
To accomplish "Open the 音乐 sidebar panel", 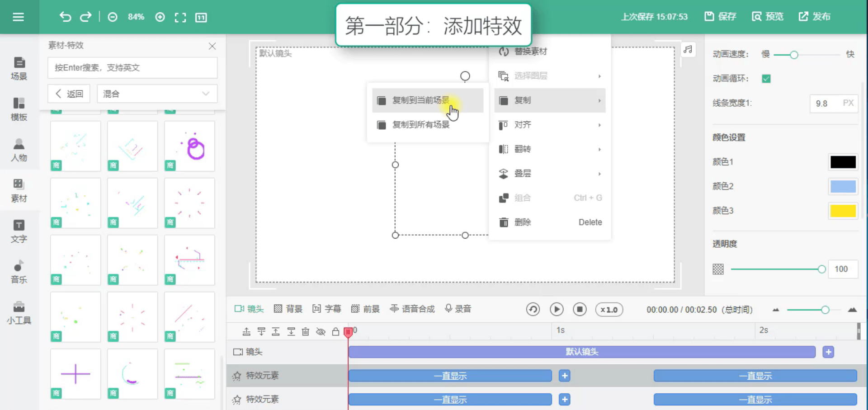I will click(19, 272).
